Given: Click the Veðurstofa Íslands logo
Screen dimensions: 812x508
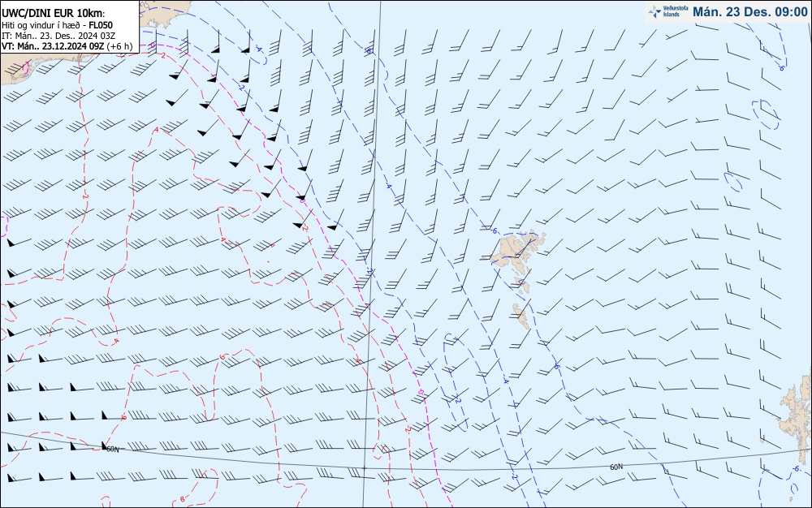Looking at the screenshot, I should 668,12.
